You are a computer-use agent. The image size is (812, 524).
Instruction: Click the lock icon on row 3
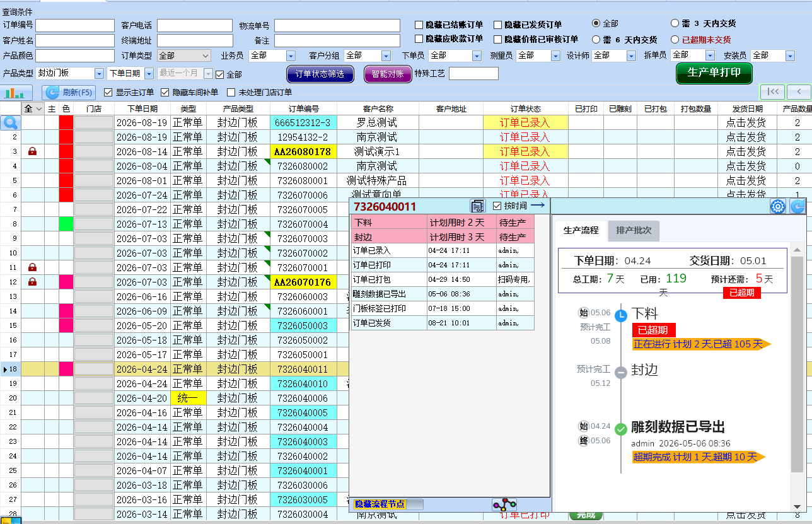pos(32,151)
